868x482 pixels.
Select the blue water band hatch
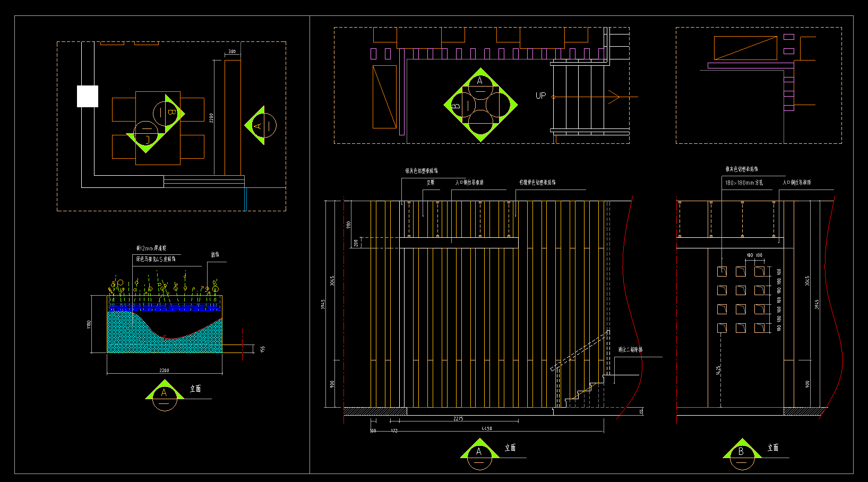tap(165, 306)
